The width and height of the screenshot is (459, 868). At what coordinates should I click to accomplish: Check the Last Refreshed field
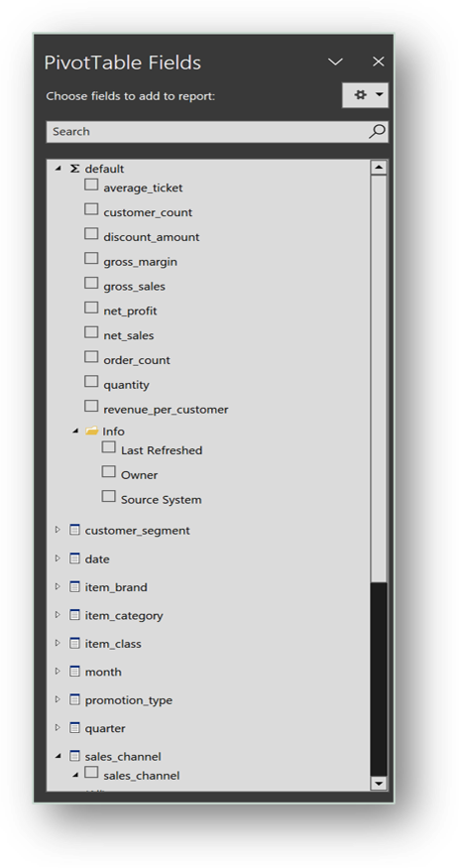[109, 446]
